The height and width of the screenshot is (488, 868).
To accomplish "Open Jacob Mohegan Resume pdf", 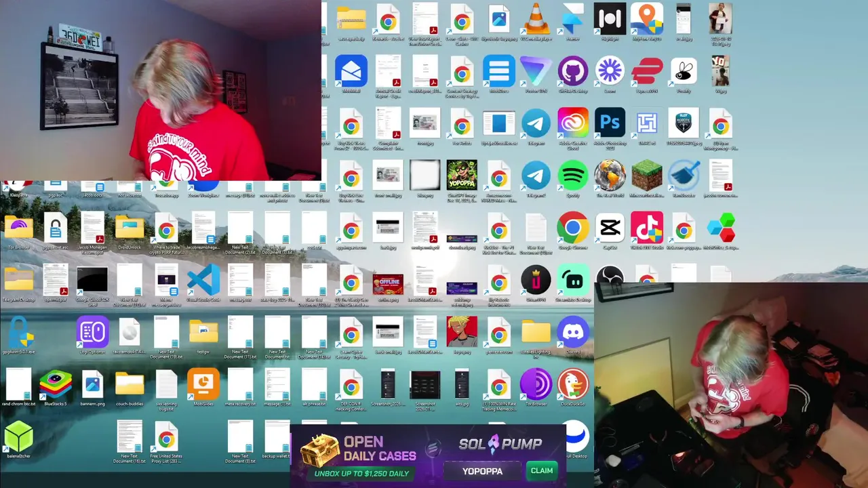I will [92, 228].
